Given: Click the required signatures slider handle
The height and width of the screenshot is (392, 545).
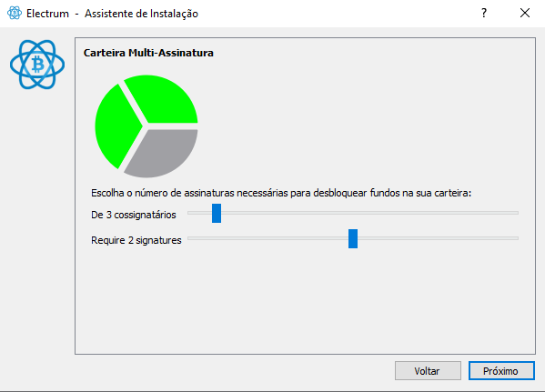Looking at the screenshot, I should click(x=353, y=238).
